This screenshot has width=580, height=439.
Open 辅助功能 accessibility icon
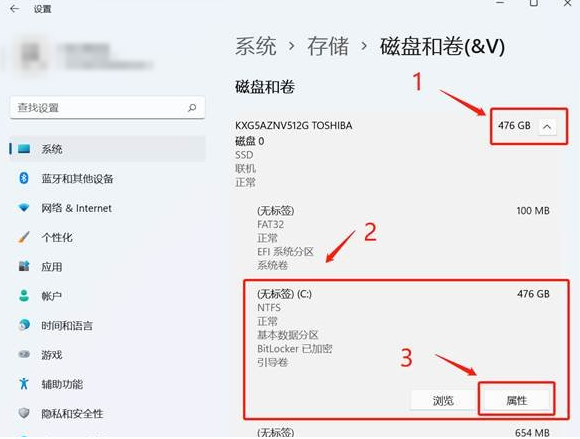coord(24,384)
